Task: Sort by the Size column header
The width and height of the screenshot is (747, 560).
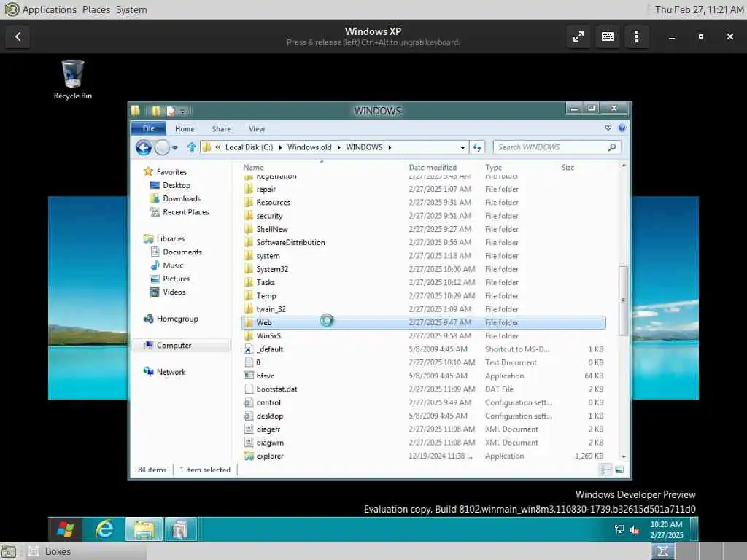Action: click(568, 167)
